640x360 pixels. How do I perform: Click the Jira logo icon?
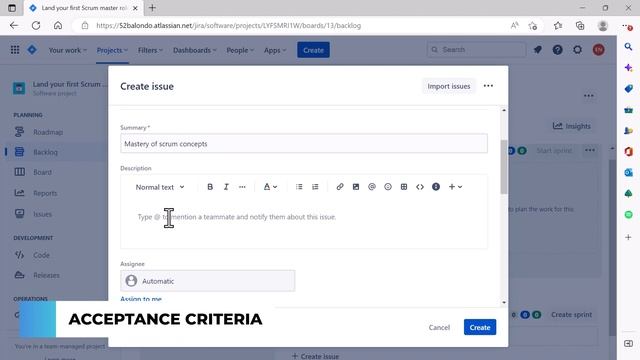coord(32,50)
